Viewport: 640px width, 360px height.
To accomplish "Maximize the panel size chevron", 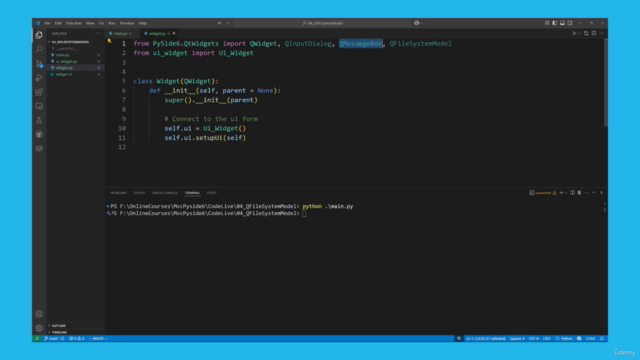I will [x=594, y=193].
